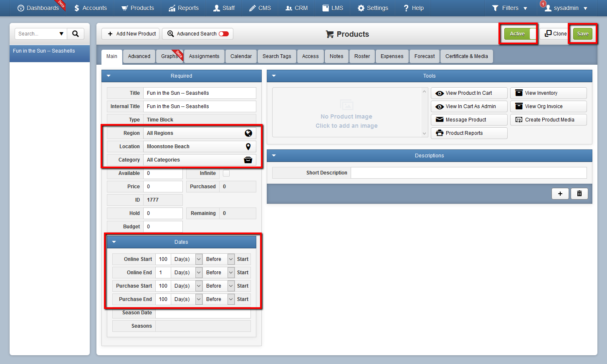607x364 pixels.
Task: Collapse the Required section
Action: [x=109, y=76]
